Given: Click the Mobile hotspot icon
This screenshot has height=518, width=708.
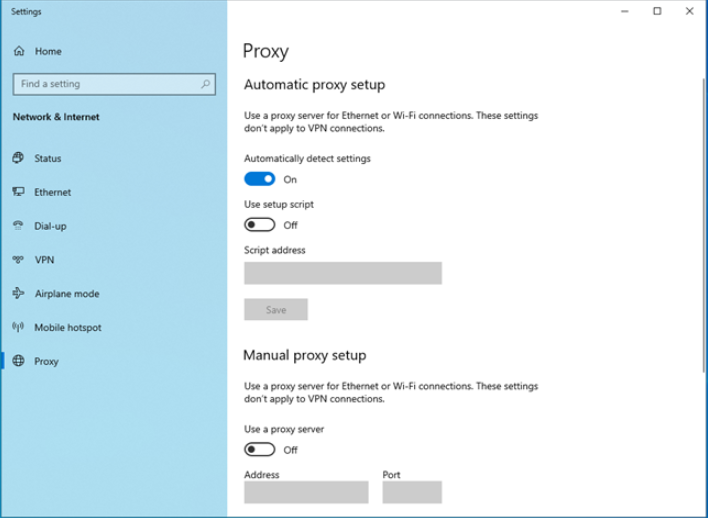Looking at the screenshot, I should pyautogui.click(x=18, y=327).
